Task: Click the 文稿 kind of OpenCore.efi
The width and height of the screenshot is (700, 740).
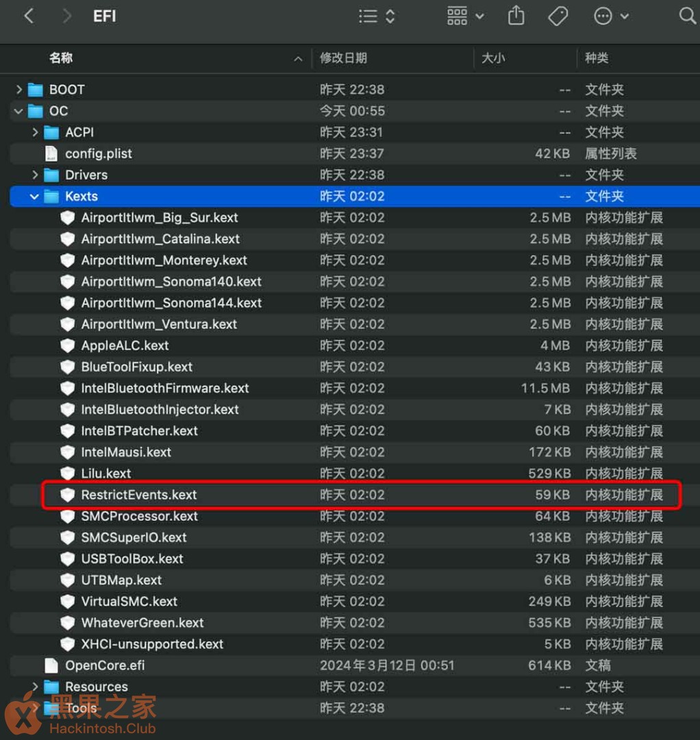Action: (598, 665)
